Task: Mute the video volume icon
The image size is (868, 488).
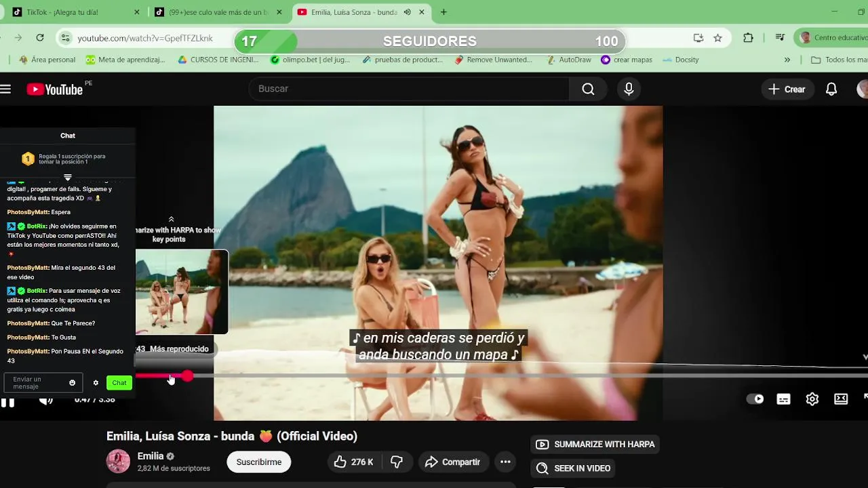Action: (x=45, y=401)
